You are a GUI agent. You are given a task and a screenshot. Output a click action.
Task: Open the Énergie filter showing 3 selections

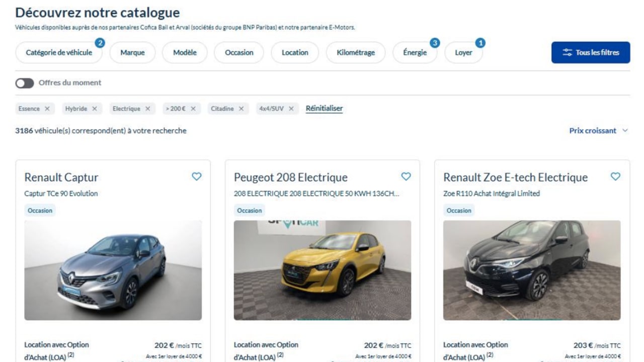tap(414, 52)
